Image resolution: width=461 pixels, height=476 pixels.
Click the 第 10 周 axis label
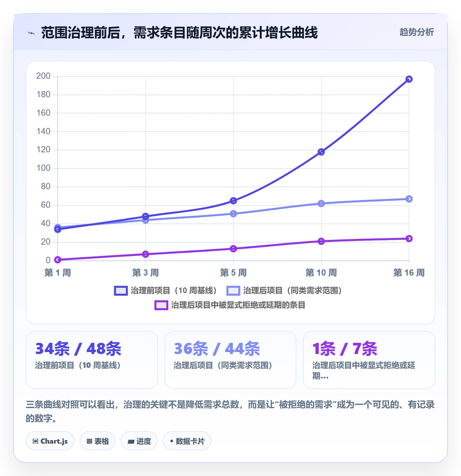coord(321,273)
